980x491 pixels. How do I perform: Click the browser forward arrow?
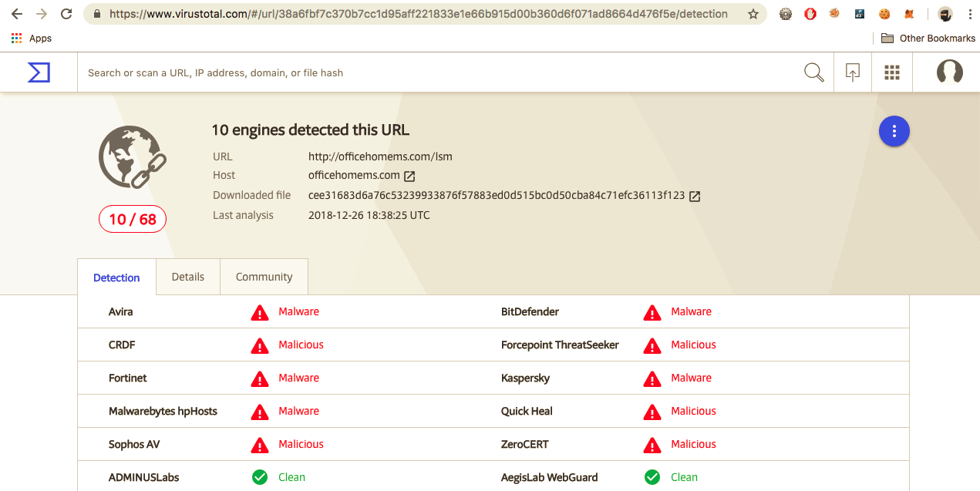click(42, 14)
